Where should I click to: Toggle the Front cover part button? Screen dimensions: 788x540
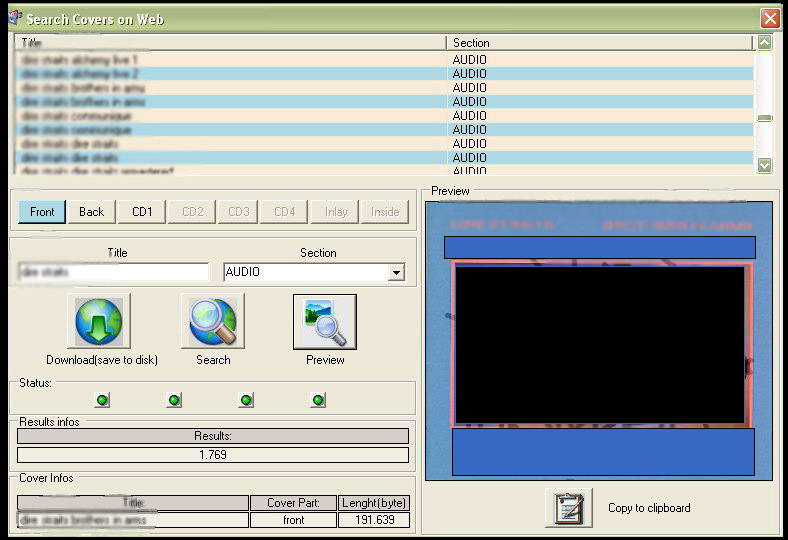(42, 211)
